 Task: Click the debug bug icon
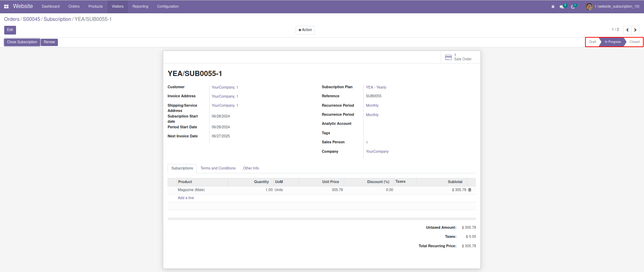[x=553, y=7]
